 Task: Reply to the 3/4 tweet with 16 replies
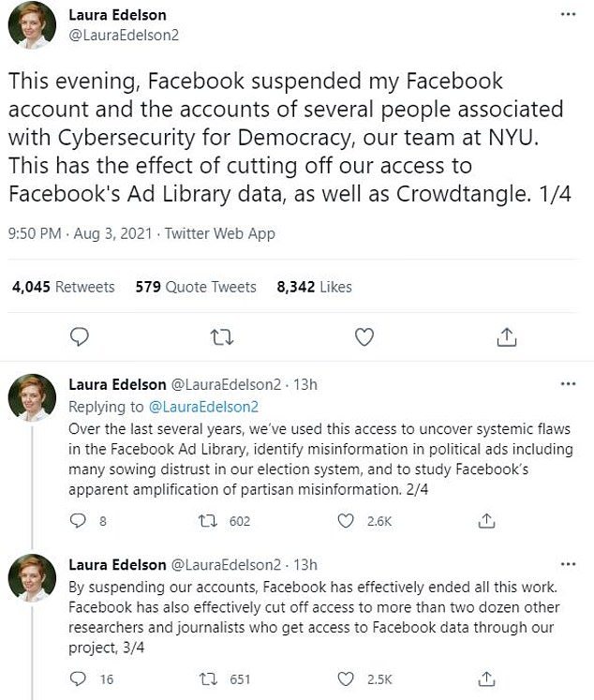pos(79,678)
